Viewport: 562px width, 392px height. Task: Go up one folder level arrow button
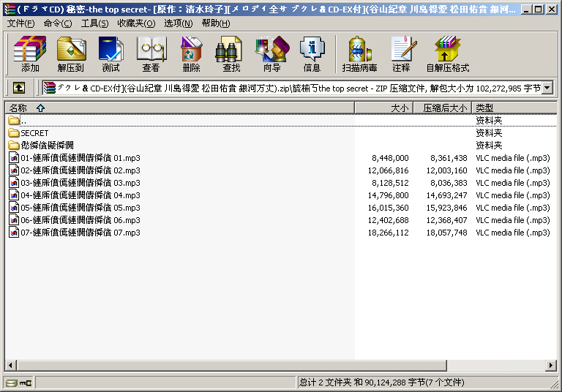19,88
